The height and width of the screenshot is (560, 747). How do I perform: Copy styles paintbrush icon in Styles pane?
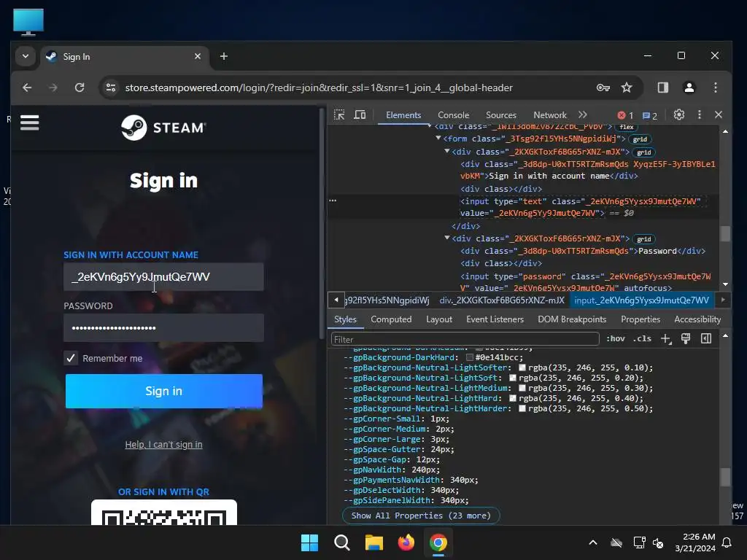[686, 338]
